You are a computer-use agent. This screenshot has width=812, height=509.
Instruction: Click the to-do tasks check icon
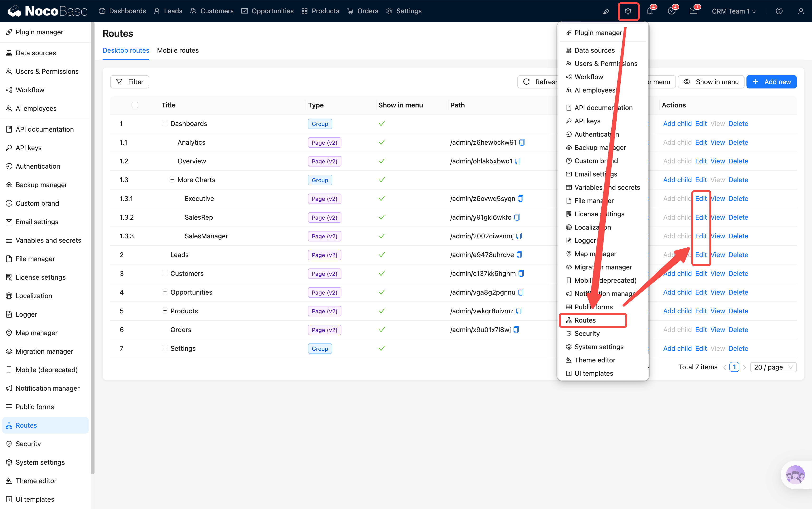[671, 11]
